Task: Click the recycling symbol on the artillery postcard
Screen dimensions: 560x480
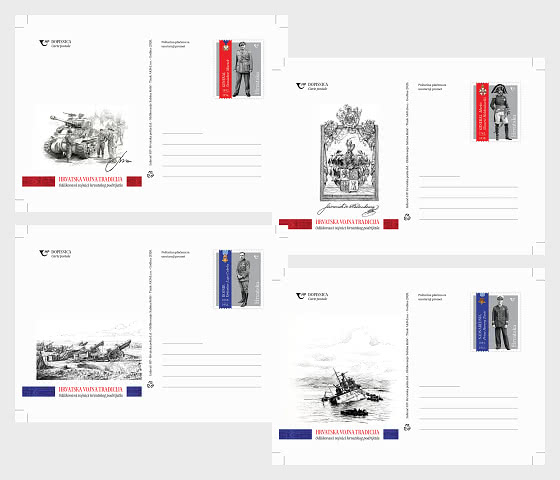Action: click(150, 385)
